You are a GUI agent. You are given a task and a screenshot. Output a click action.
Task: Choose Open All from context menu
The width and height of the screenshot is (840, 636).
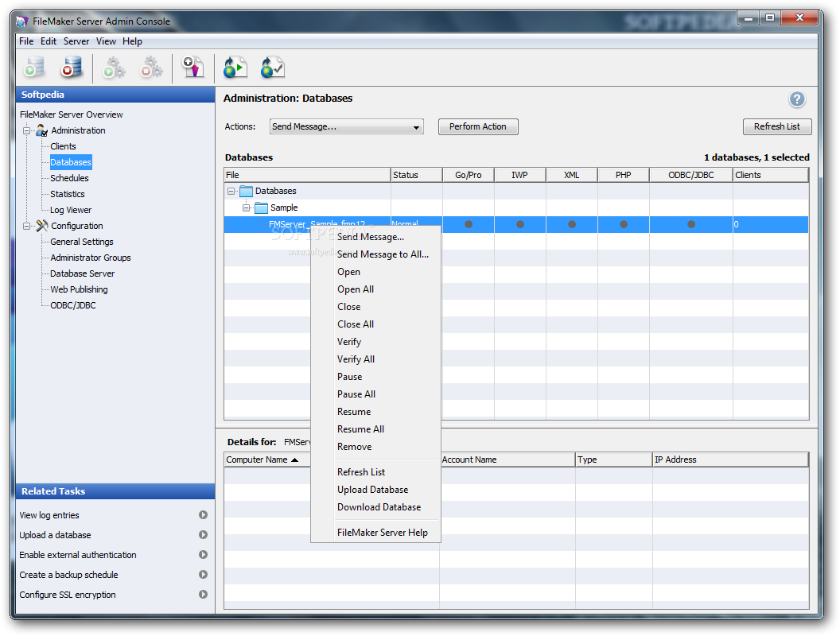(375, 289)
